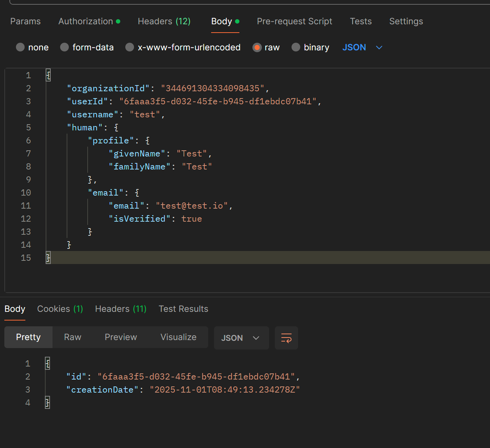Show response Headers (11) tab
The width and height of the screenshot is (490, 448).
[121, 309]
